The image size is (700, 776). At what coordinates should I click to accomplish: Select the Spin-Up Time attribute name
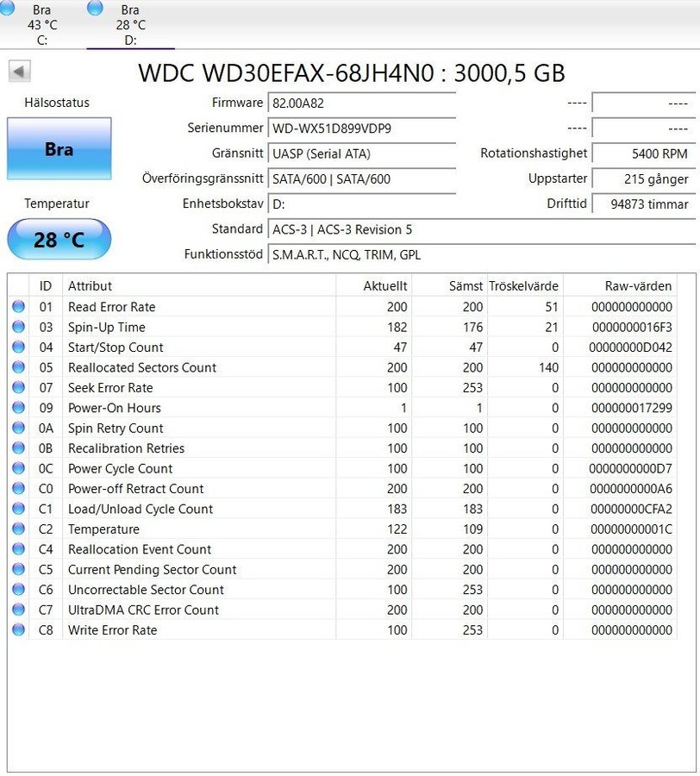[x=107, y=327]
